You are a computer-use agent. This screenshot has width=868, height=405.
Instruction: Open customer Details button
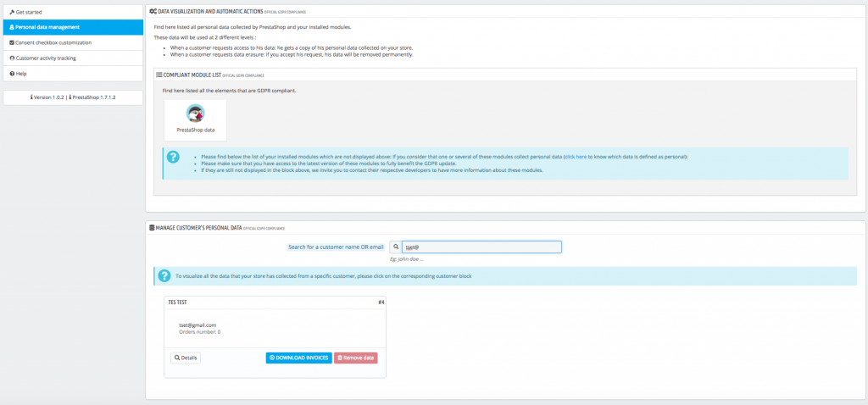tap(186, 358)
